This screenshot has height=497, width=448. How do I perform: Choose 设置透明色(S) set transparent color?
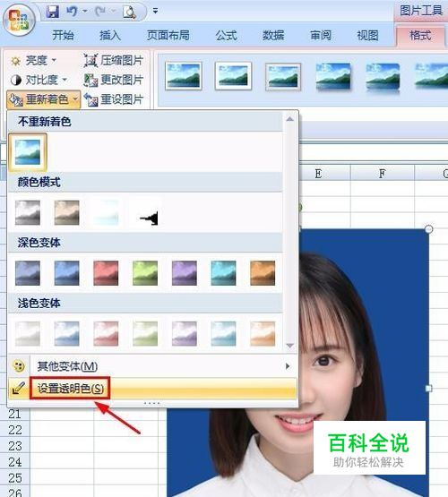[152, 388]
